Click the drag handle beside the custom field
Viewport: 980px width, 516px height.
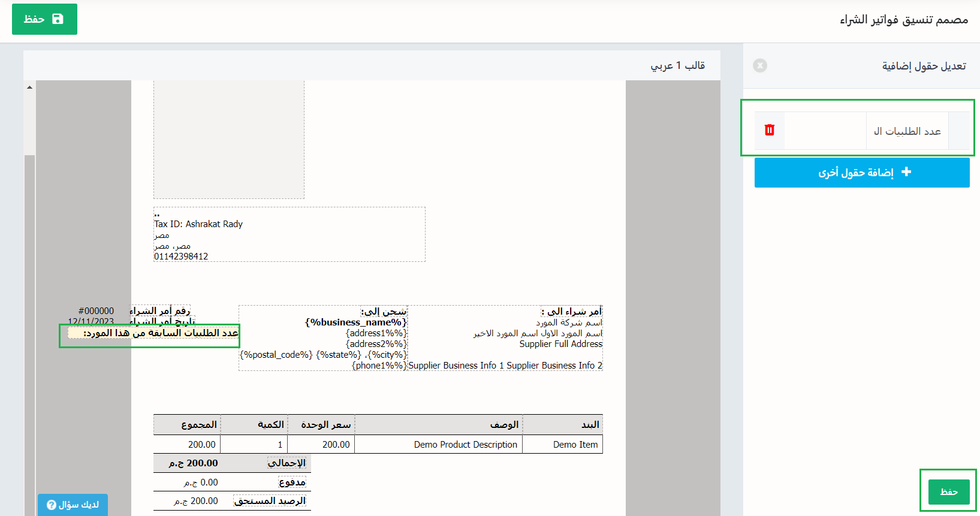[959, 131]
